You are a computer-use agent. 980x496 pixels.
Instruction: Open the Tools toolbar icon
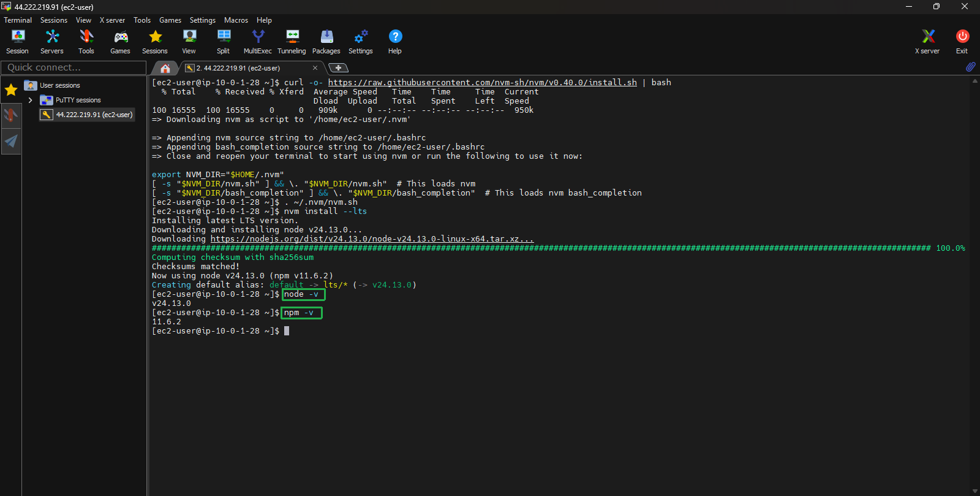[x=86, y=42]
